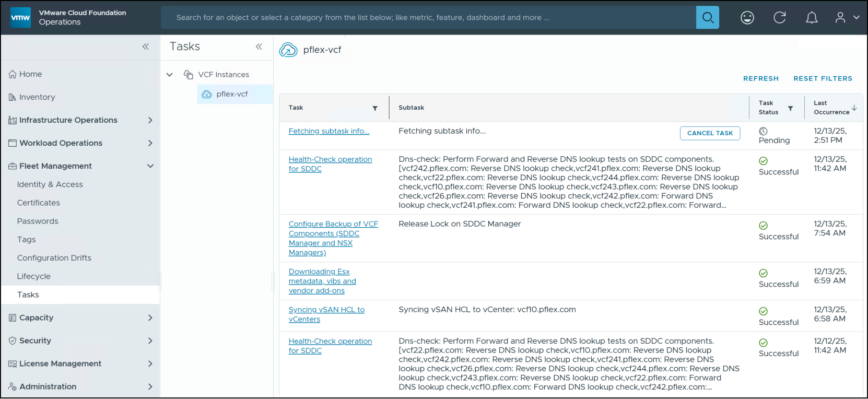Screen dimensions: 868x399
Task: Click the CANCEL TASK button
Action: point(710,133)
